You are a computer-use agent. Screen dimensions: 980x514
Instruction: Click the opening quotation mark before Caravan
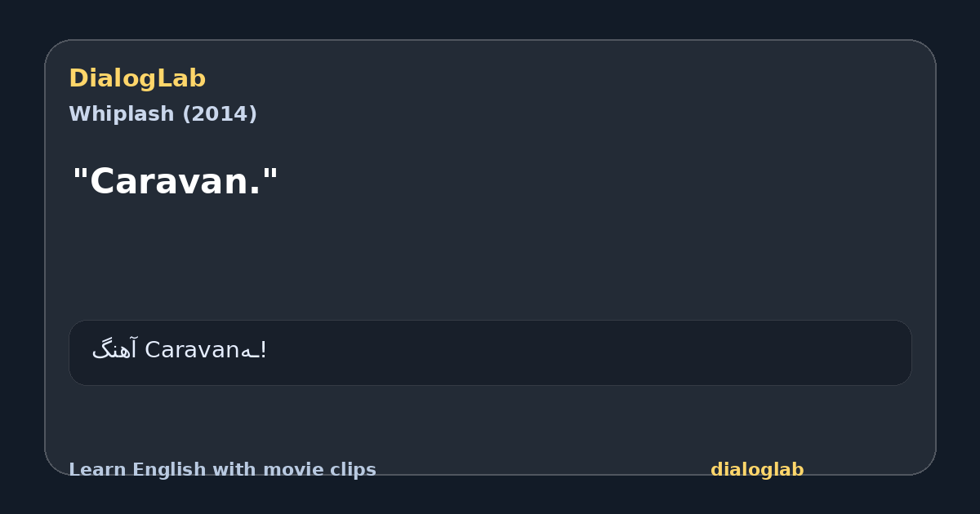(x=80, y=173)
